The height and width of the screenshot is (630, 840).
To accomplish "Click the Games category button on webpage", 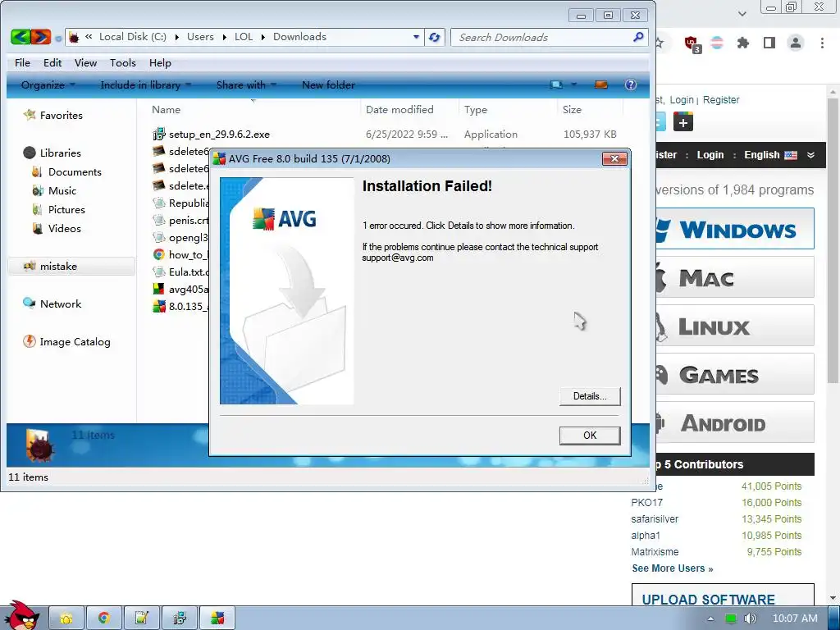I will point(734,374).
